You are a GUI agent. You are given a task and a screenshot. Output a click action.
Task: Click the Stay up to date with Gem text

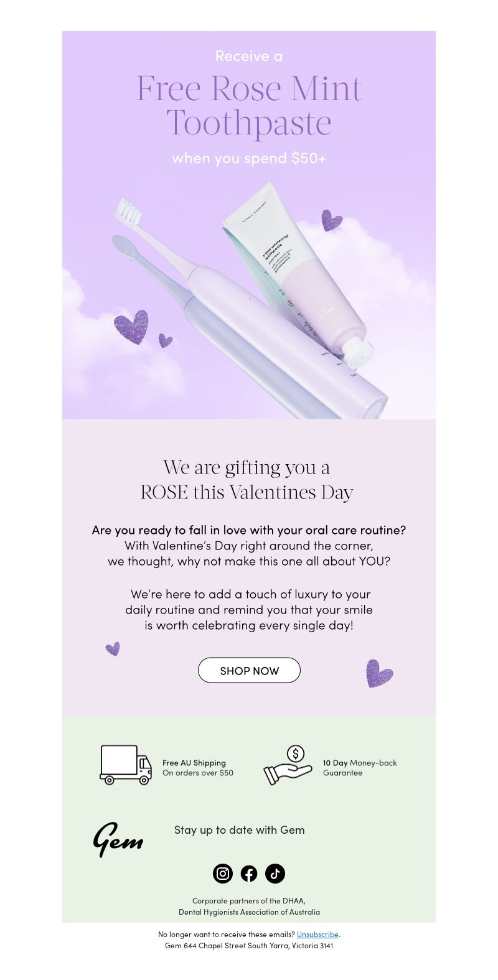(x=240, y=829)
